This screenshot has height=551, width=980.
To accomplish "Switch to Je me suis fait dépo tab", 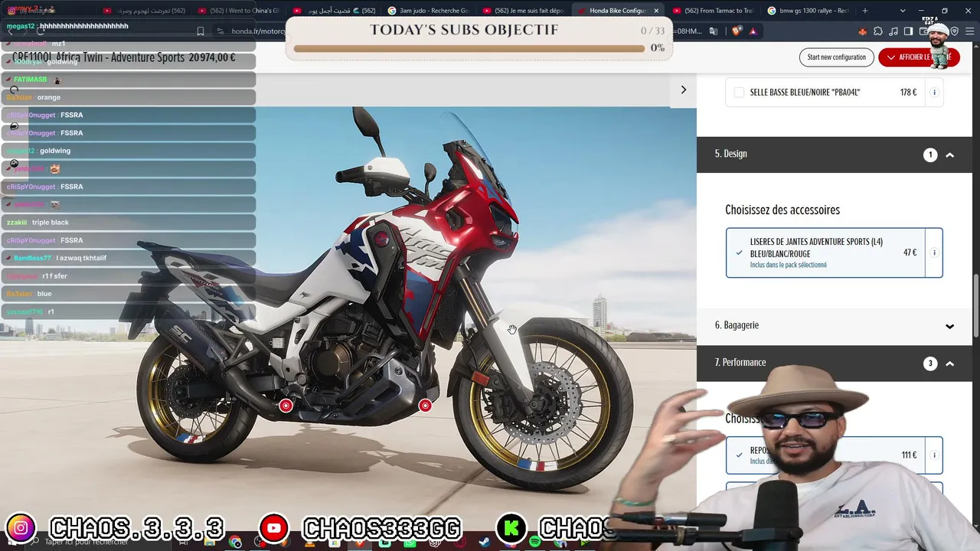I will (524, 11).
